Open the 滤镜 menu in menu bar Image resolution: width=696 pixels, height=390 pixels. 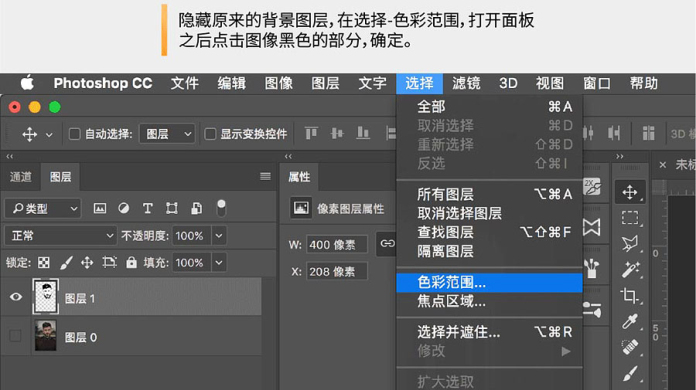coord(466,83)
